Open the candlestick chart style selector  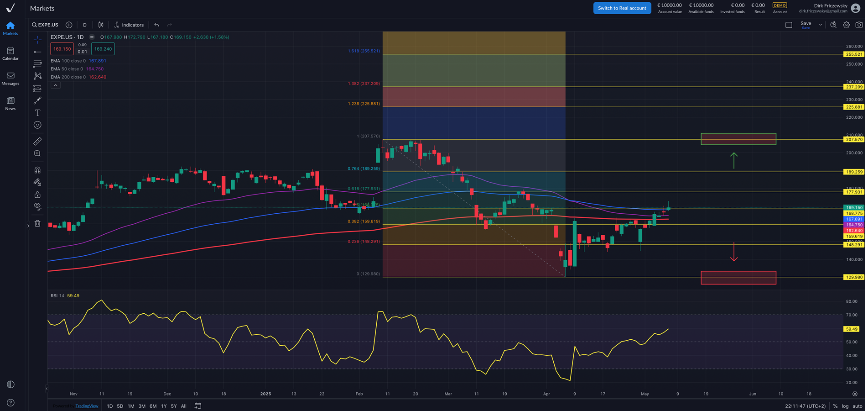coord(101,25)
